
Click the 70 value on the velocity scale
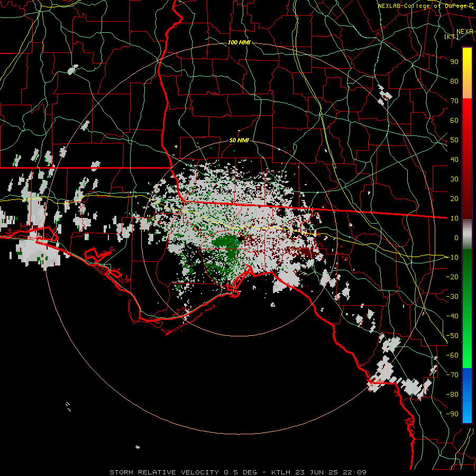(454, 101)
